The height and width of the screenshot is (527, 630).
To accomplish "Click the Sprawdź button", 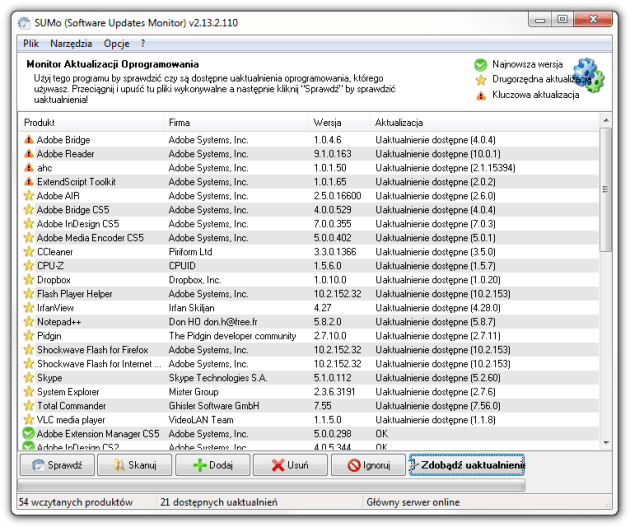I will (57, 465).
